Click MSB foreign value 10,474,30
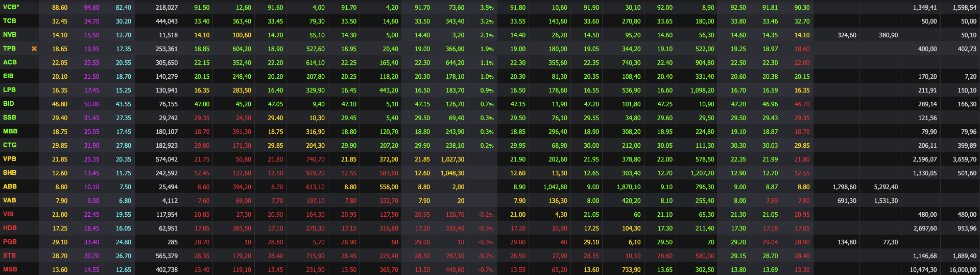 point(923,270)
